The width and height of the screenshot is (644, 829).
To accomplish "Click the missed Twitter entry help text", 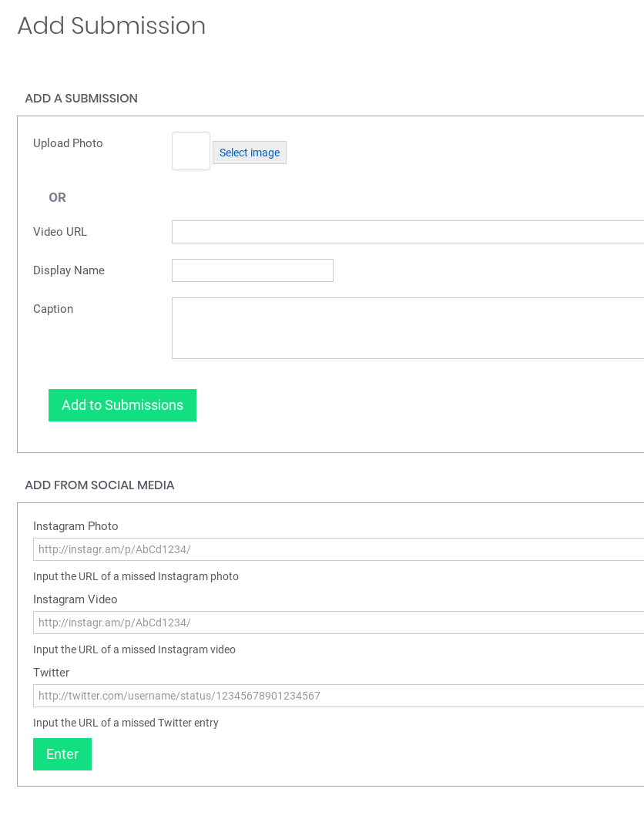I will (126, 723).
